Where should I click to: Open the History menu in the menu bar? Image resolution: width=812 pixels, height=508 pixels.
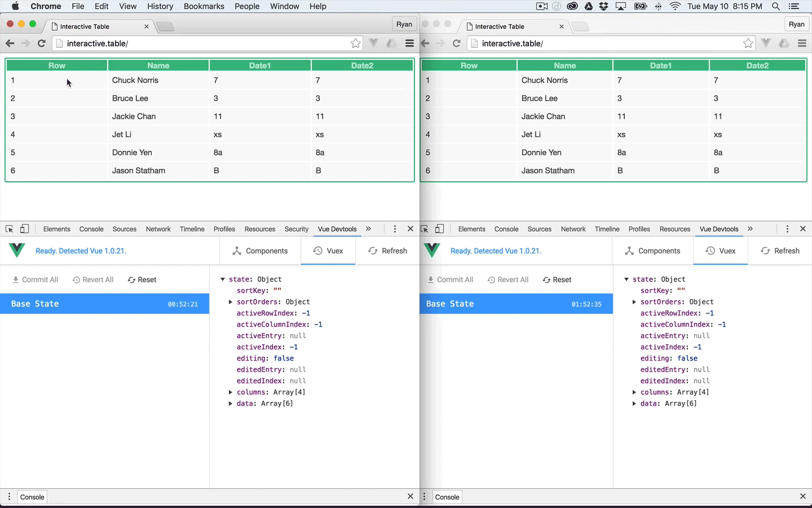coord(160,6)
